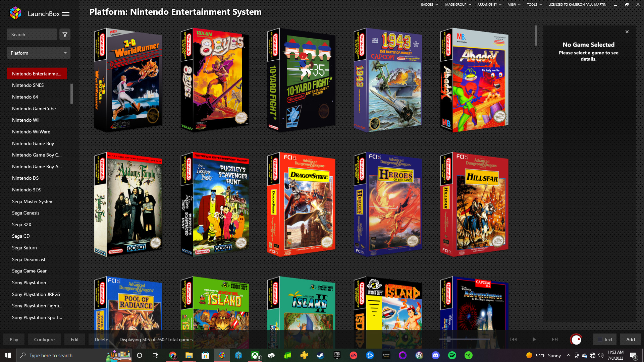Open Ubisoft Connect from the taskbar
Viewport: 644px width, 362px height.
419,355
